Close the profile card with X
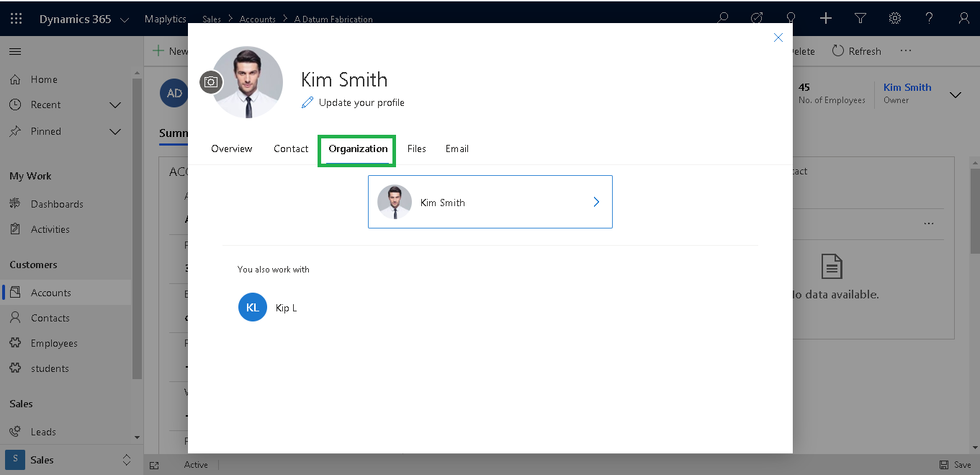The image size is (980, 475). (x=778, y=37)
